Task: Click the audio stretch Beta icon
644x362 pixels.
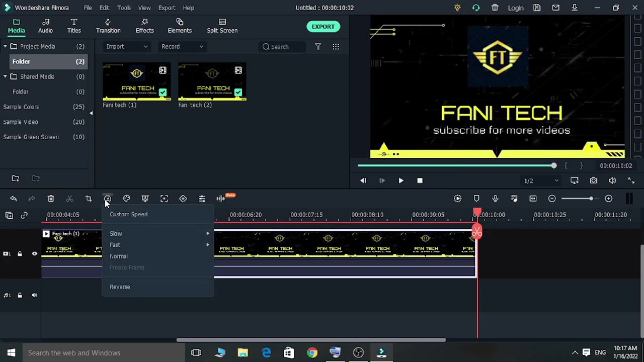Action: click(221, 199)
